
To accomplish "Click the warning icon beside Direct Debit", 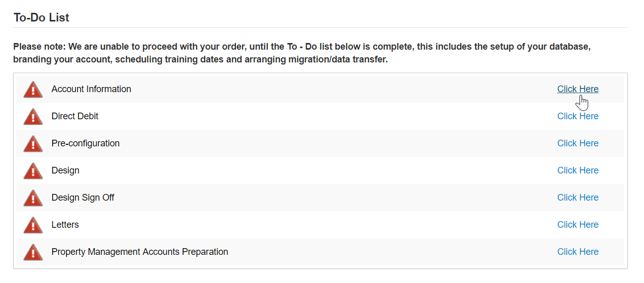I will [x=33, y=117].
